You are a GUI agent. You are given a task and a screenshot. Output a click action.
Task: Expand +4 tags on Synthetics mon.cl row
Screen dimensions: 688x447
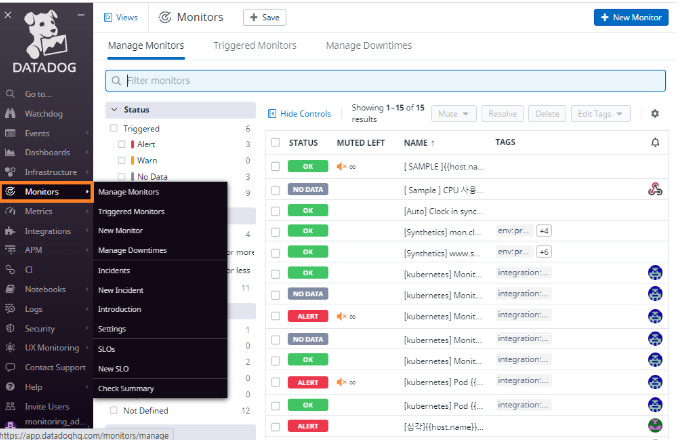click(x=544, y=231)
